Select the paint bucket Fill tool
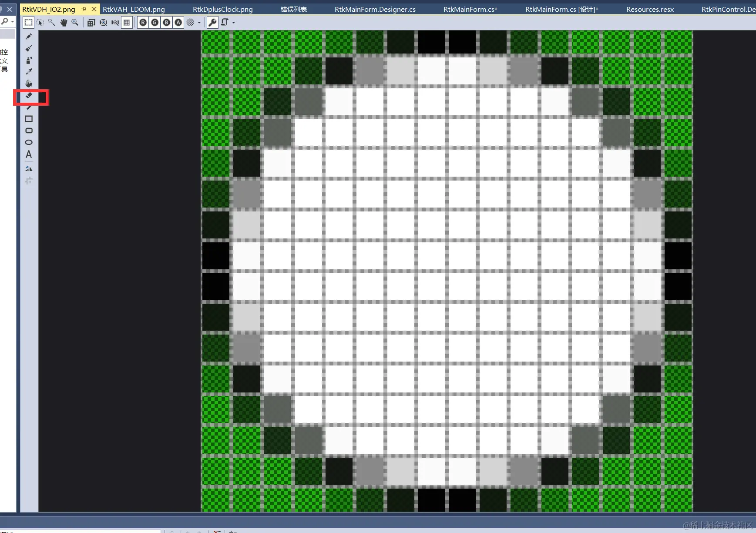 (29, 83)
